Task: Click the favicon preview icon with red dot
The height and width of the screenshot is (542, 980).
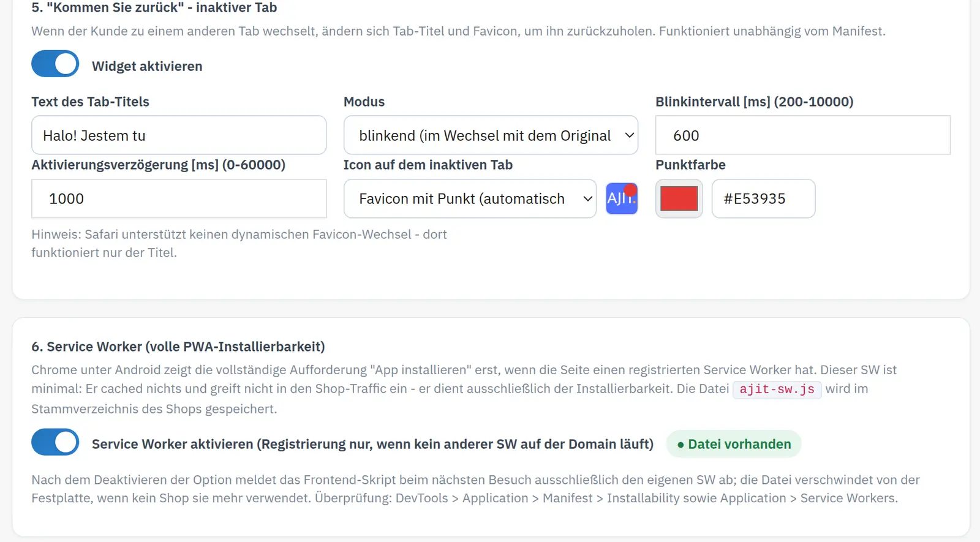Action: tap(622, 198)
